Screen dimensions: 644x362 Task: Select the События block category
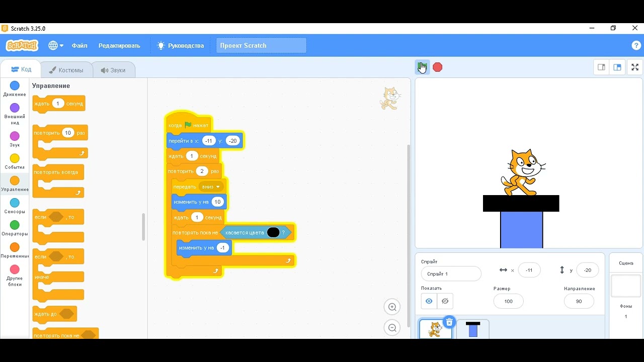click(x=15, y=161)
